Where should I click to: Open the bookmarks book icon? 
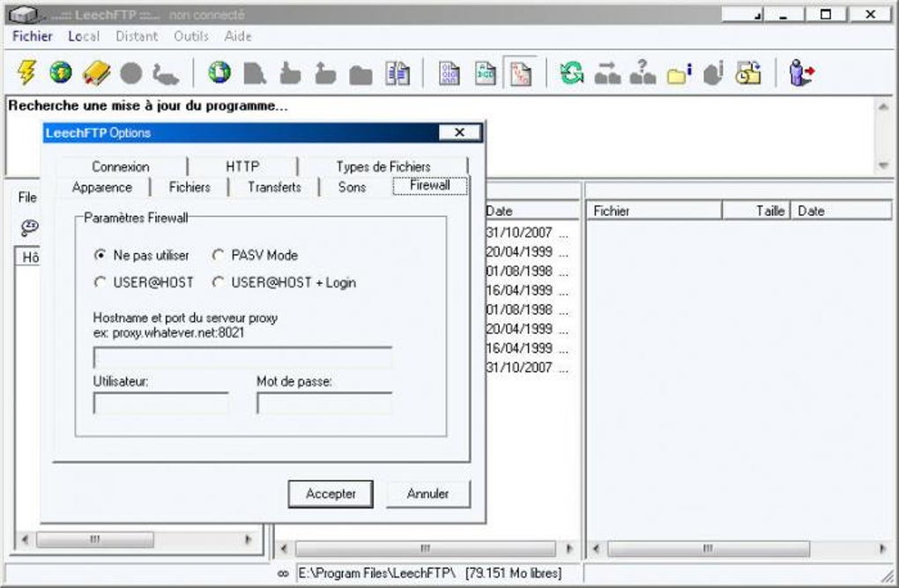pyautogui.click(x=96, y=73)
